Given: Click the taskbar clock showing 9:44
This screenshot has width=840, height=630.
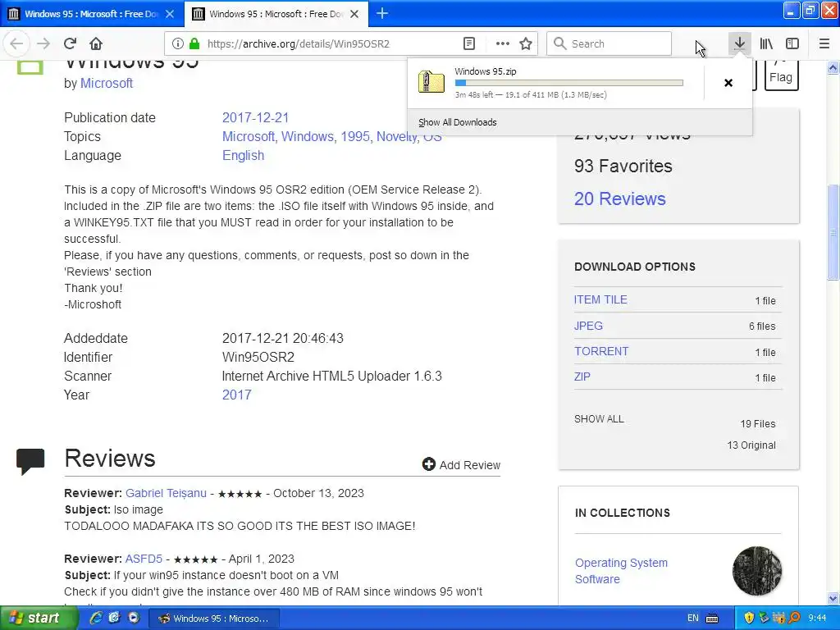Looking at the screenshot, I should tap(817, 618).
